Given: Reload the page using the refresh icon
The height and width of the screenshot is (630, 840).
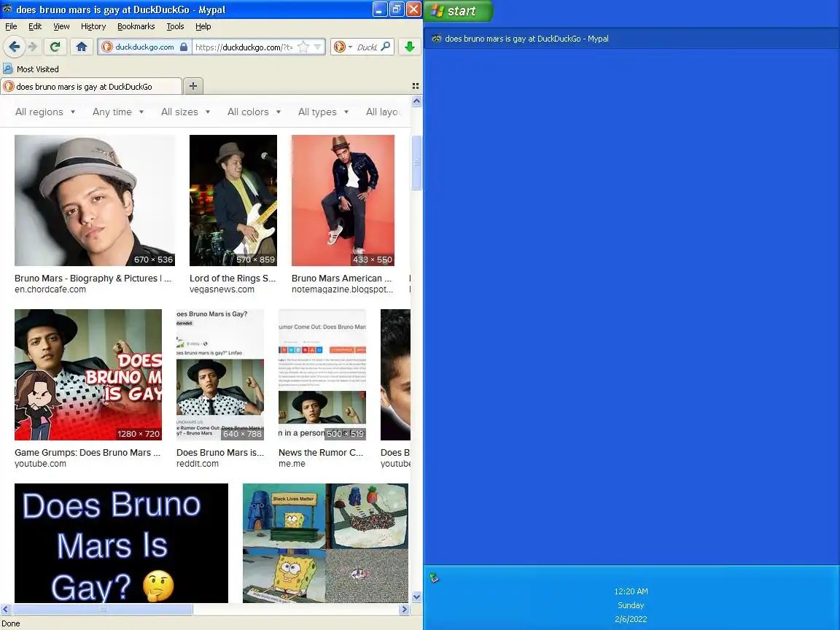Looking at the screenshot, I should pyautogui.click(x=55, y=47).
